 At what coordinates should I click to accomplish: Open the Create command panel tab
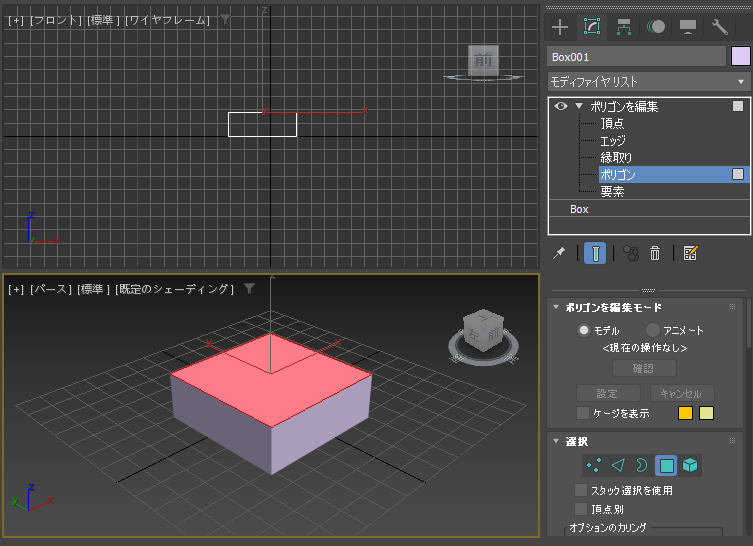(x=560, y=27)
